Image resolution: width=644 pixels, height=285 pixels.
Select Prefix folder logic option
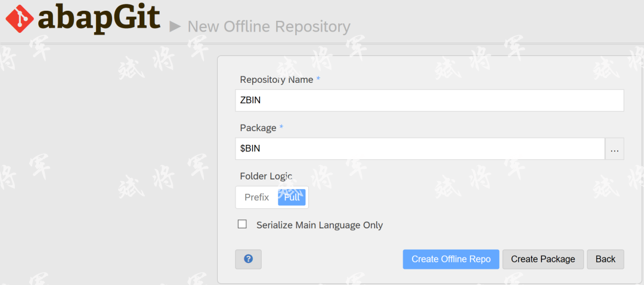pyautogui.click(x=256, y=197)
